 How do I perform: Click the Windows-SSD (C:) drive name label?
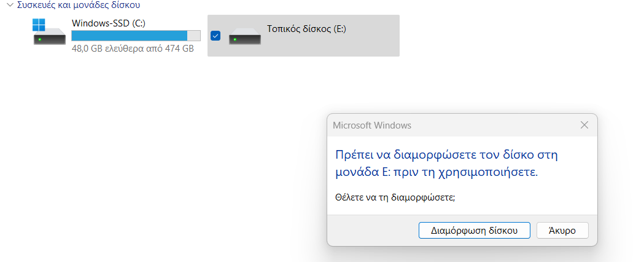pyautogui.click(x=109, y=23)
